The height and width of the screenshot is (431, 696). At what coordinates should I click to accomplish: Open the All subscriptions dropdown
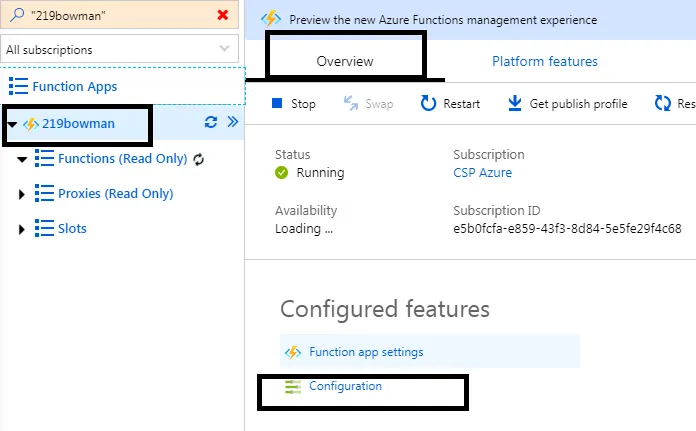(119, 49)
